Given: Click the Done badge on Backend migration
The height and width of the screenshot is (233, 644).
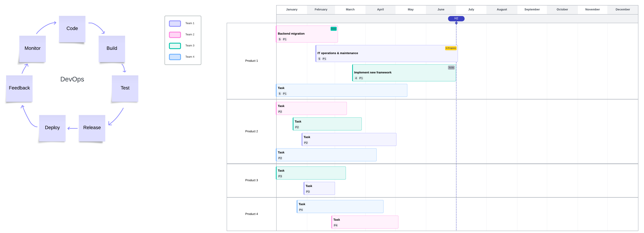Looking at the screenshot, I should pos(334,29).
